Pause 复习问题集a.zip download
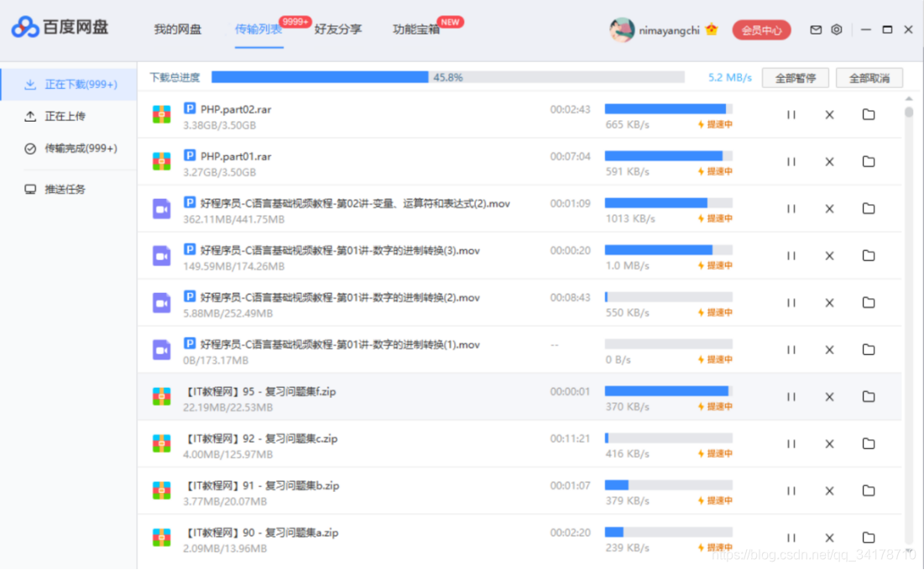The height and width of the screenshot is (570, 924). (791, 537)
